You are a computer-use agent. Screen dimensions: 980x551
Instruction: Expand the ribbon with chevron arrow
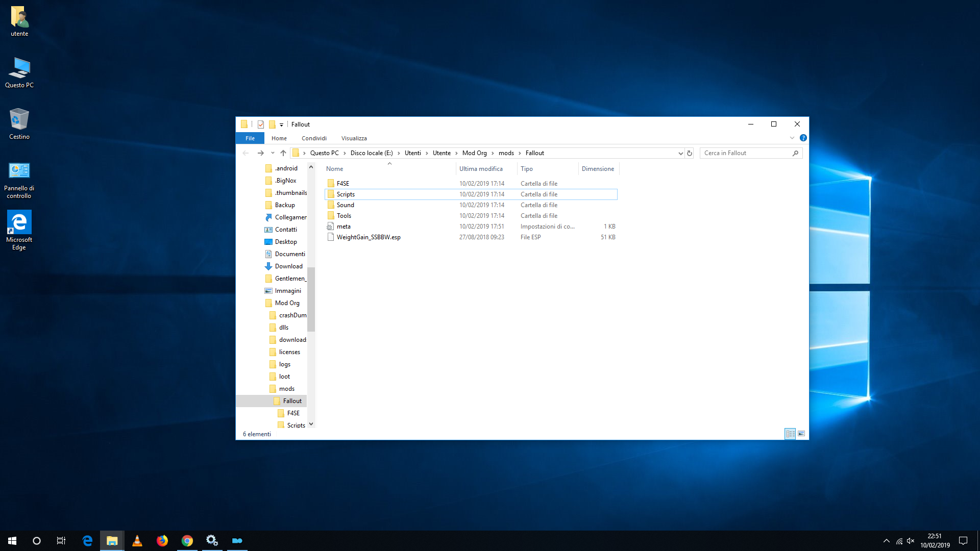(792, 138)
